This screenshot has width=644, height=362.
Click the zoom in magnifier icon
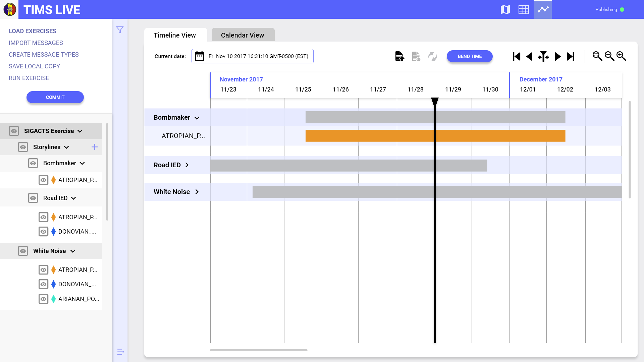(x=621, y=56)
